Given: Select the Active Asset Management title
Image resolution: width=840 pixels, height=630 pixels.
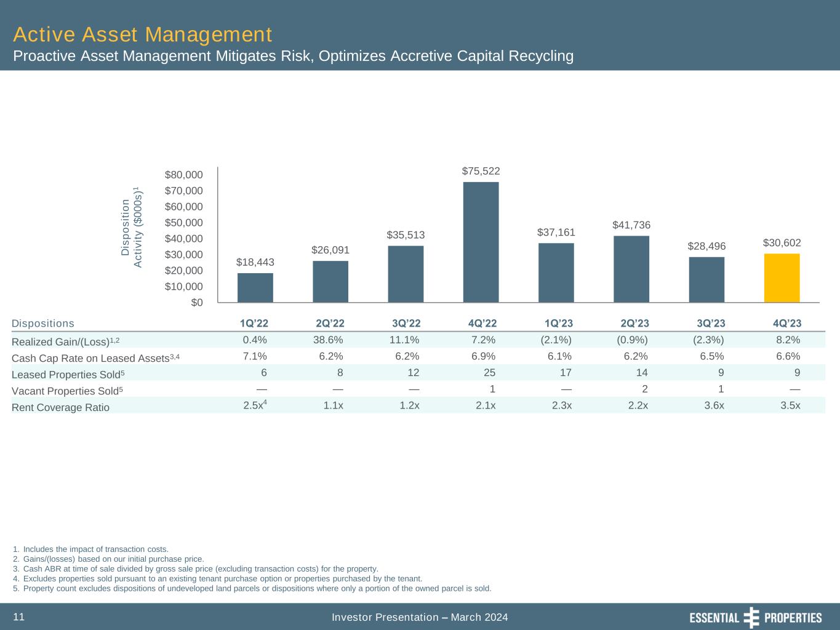Looking at the screenshot, I should click(x=142, y=33).
